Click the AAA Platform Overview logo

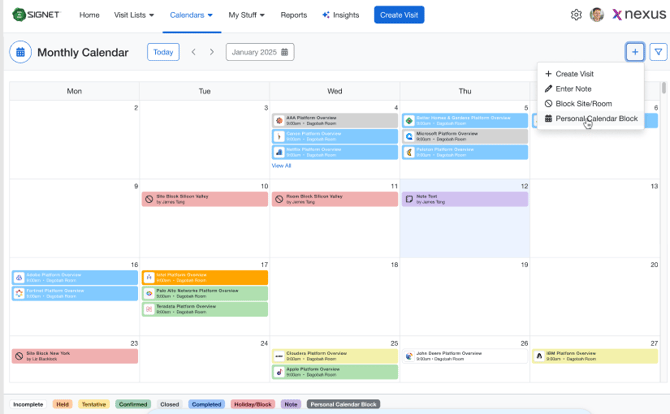click(279, 120)
